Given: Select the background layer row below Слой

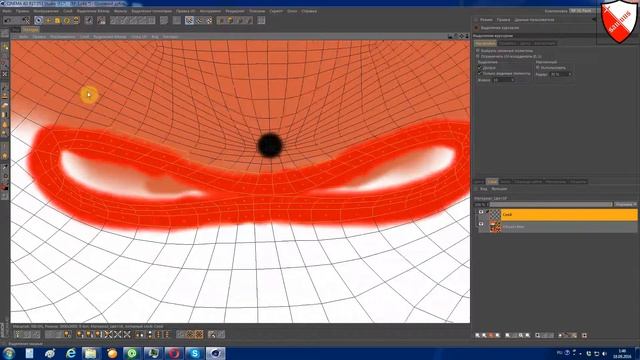Looking at the screenshot, I should [569, 227].
